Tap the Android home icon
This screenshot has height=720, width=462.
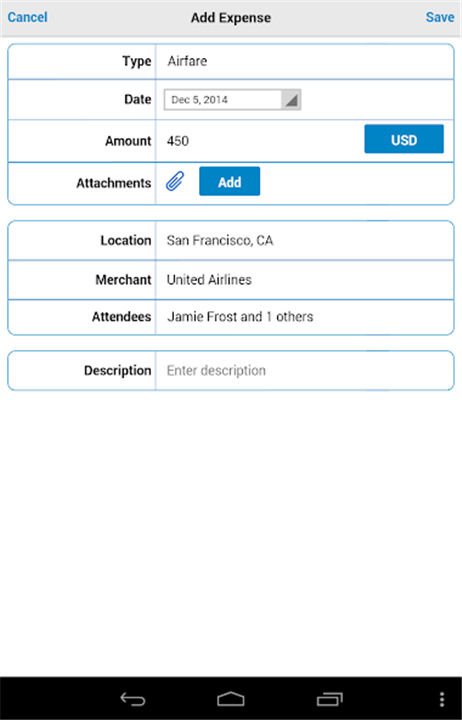click(231, 699)
